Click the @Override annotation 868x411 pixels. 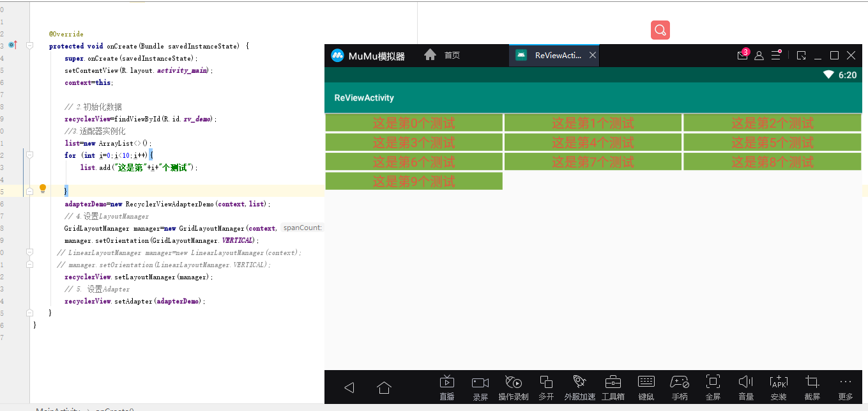coord(66,34)
